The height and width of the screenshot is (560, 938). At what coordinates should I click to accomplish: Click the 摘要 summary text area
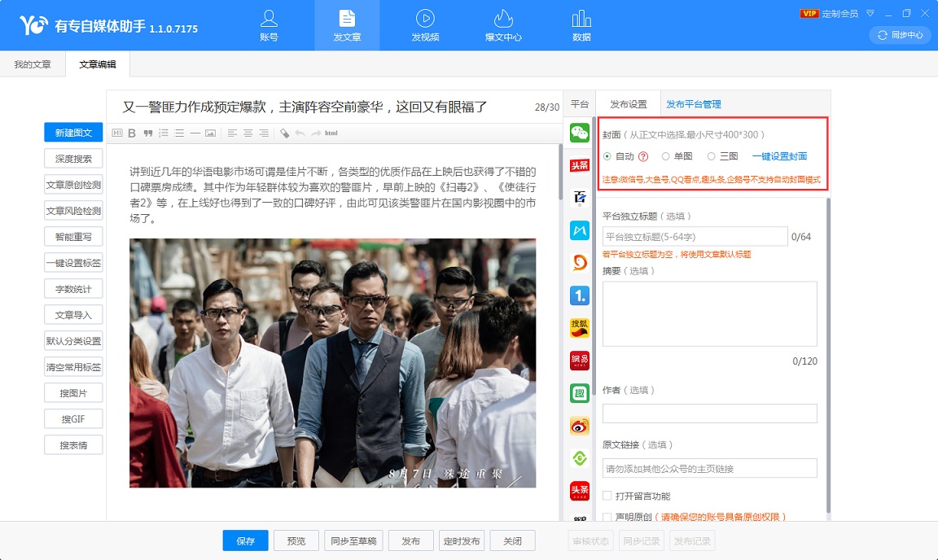click(x=709, y=313)
